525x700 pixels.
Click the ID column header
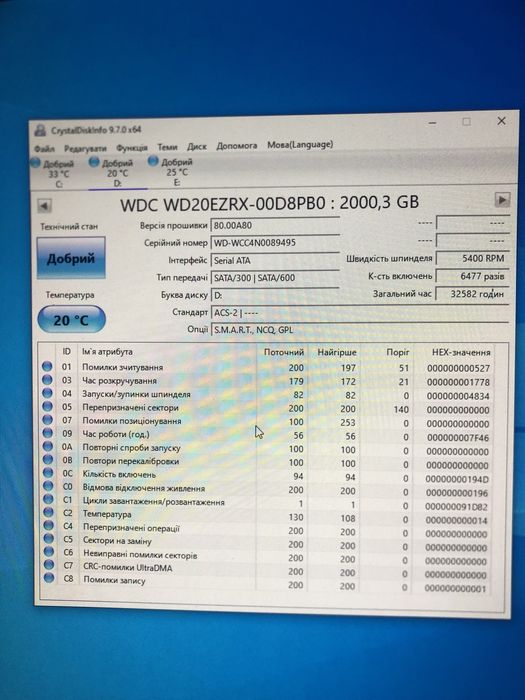coord(67,352)
